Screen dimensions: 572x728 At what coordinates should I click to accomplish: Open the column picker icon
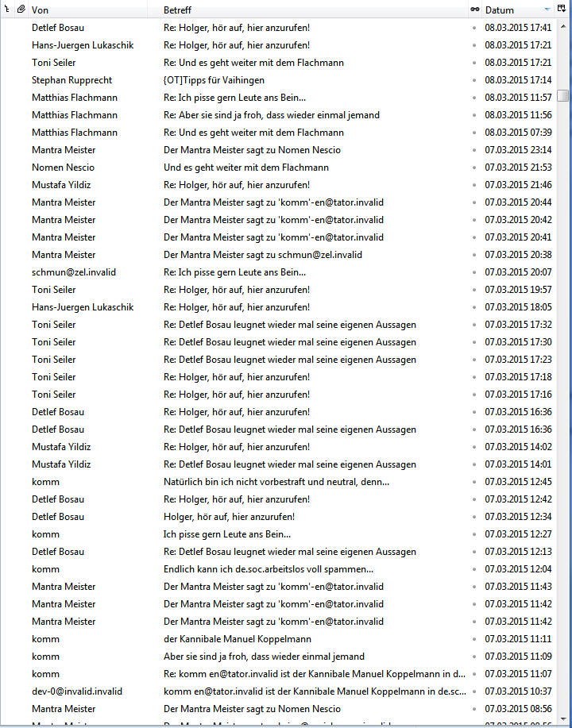pos(562,10)
